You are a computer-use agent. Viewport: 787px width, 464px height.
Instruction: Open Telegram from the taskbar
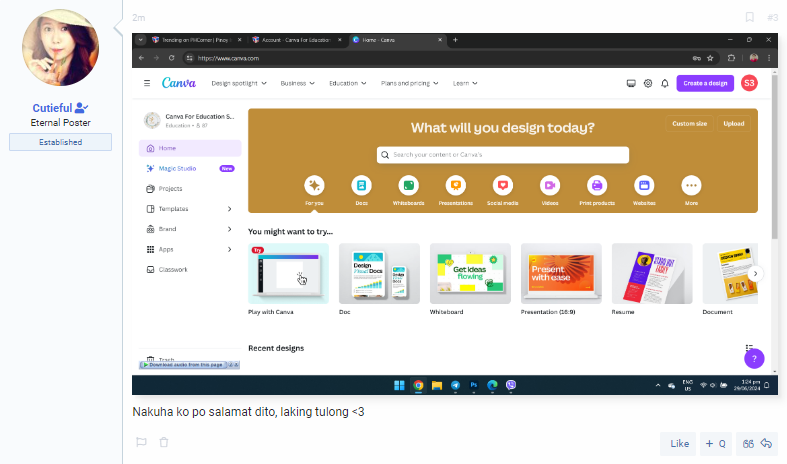455,385
